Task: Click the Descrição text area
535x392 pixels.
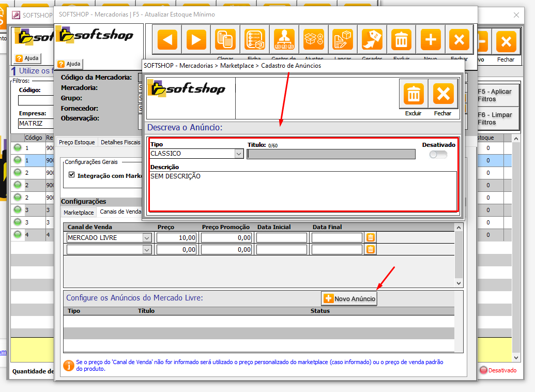Action: pyautogui.click(x=303, y=191)
